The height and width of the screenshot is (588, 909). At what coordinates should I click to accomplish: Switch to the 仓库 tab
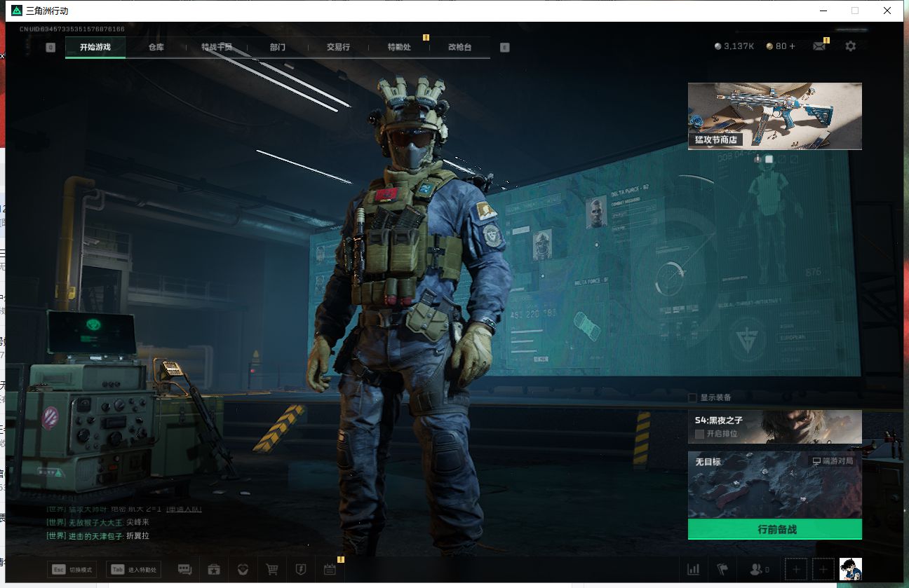tap(156, 47)
